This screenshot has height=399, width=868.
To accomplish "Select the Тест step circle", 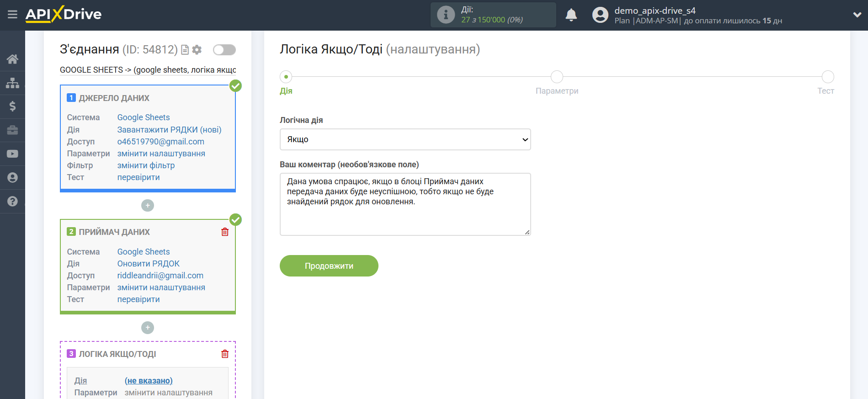I will tap(828, 77).
